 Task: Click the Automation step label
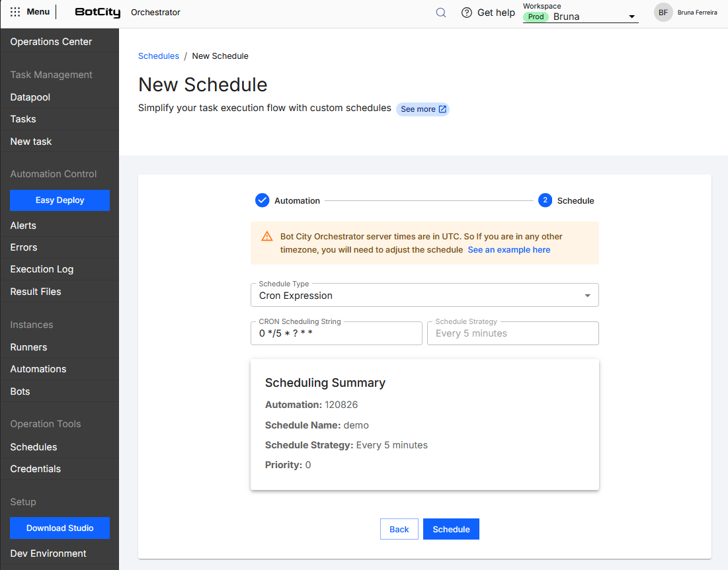(x=297, y=200)
